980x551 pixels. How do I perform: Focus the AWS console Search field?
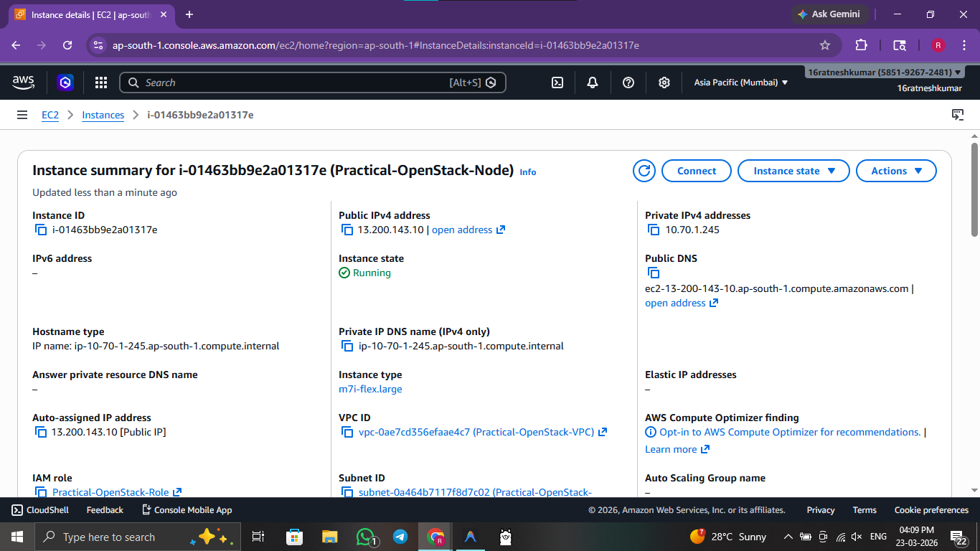[313, 83]
